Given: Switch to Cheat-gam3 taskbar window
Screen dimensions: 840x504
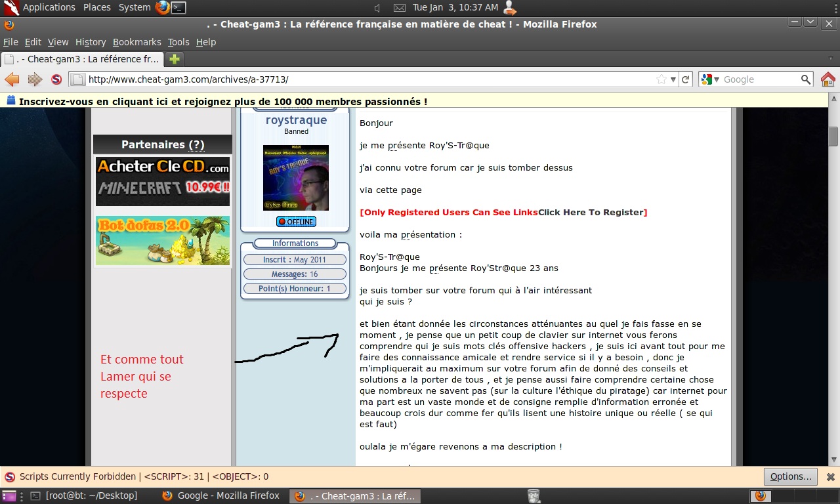Looking at the screenshot, I should (x=355, y=496).
